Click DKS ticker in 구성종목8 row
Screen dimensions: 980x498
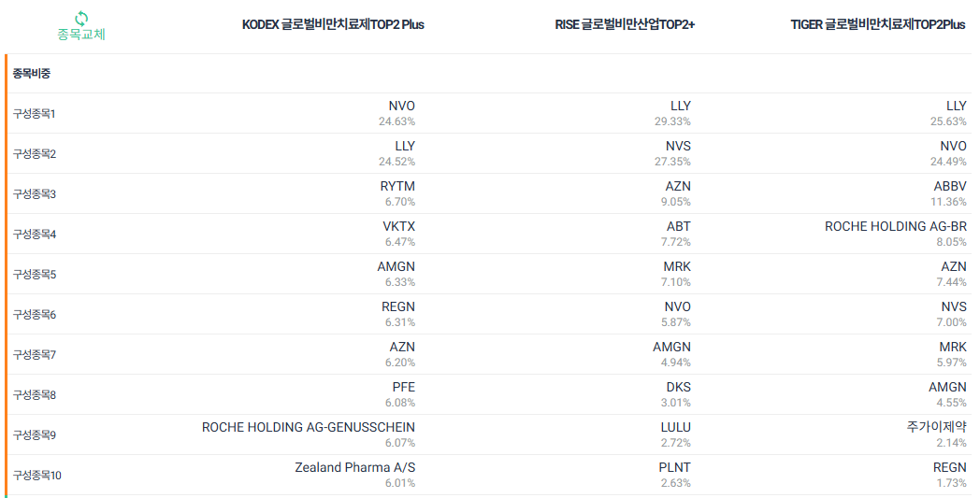[679, 388]
